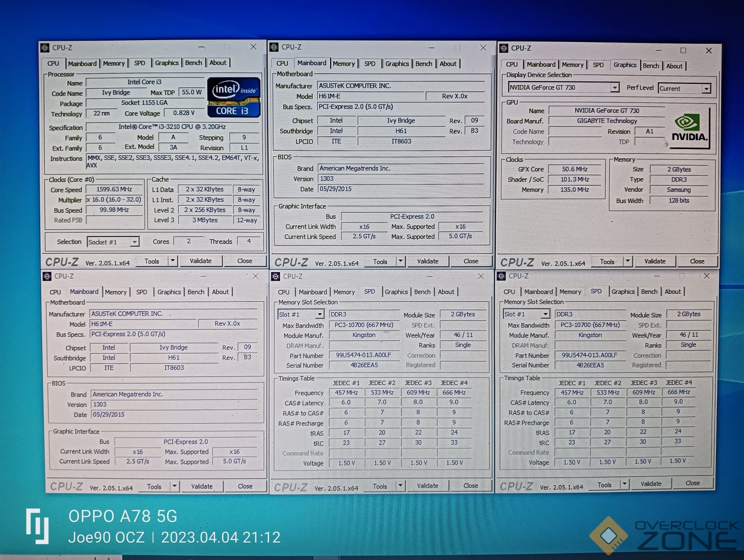The width and height of the screenshot is (744, 560).
Task: Click the Manufacturer field in the bottom-left Mainboard window
Action: click(174, 314)
